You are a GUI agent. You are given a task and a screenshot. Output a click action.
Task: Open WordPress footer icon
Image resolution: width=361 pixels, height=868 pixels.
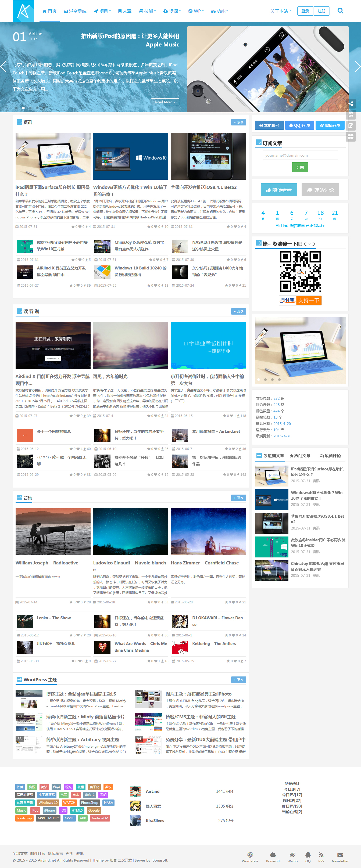250,854
